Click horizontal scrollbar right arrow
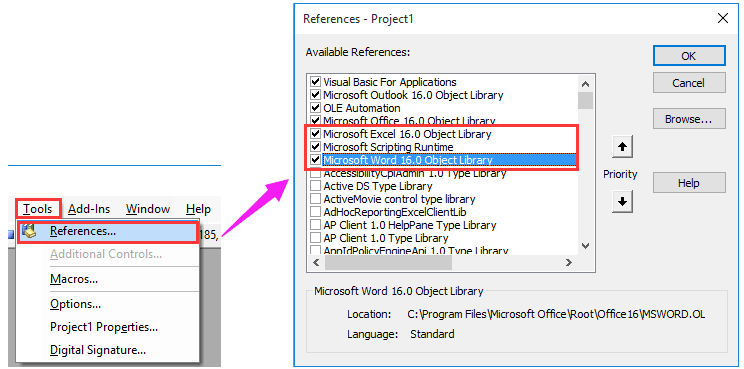Viewport: 744px width, 369px height. (x=568, y=262)
